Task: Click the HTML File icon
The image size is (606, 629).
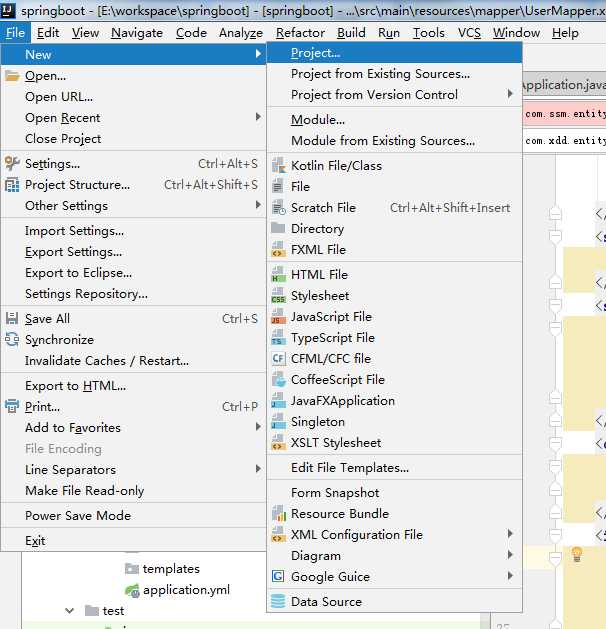Action: point(278,274)
